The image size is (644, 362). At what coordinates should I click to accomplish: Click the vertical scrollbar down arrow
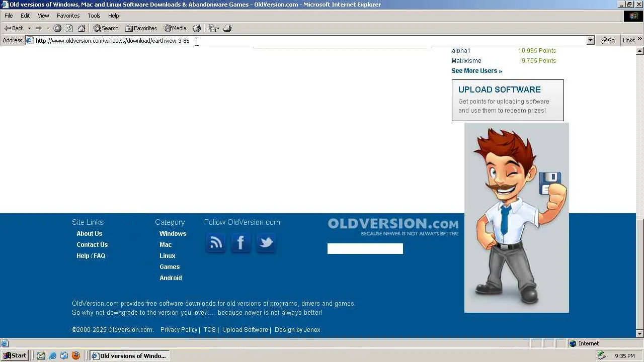[x=640, y=333]
